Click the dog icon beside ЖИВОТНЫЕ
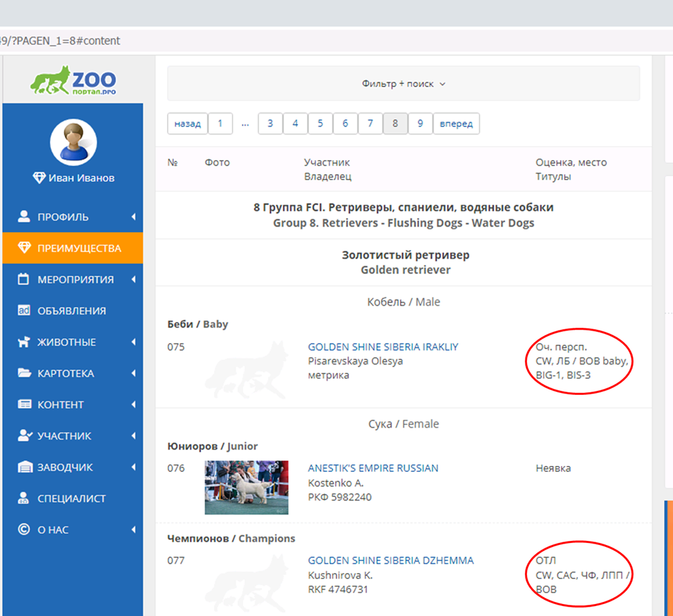This screenshot has height=616, width=673. click(24, 342)
